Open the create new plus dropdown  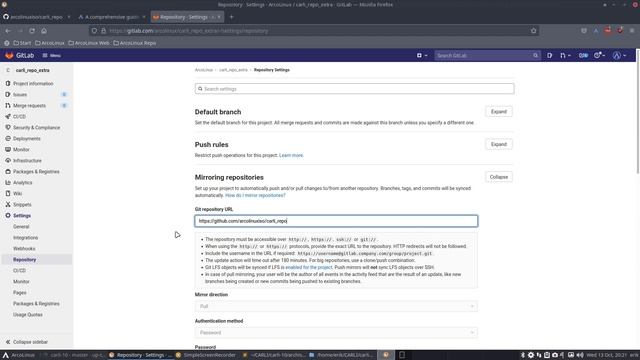422,56
